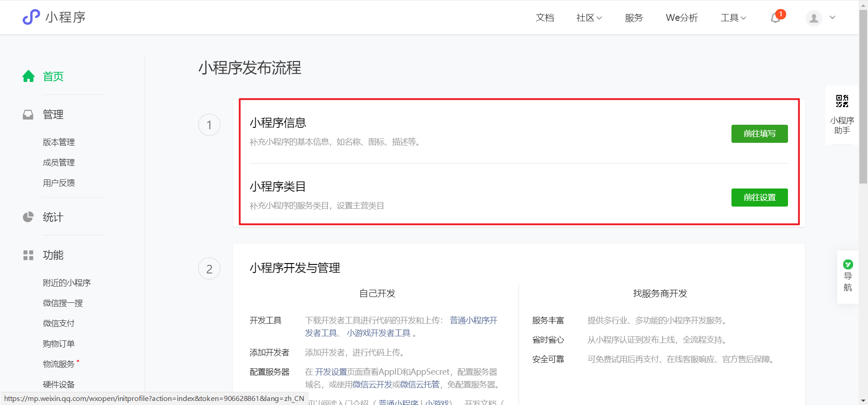This screenshot has height=405, width=868.
Task: Open 版本管理 in the sidebar
Action: [x=59, y=142]
